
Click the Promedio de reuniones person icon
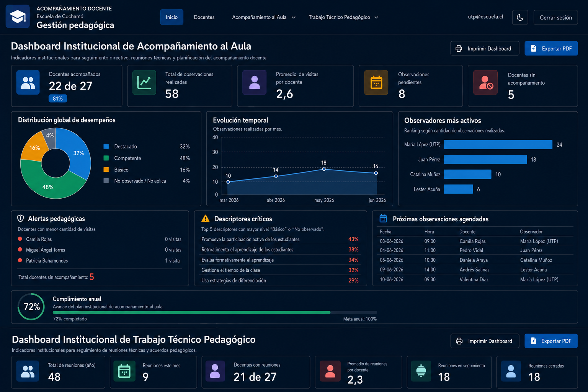pos(330,371)
